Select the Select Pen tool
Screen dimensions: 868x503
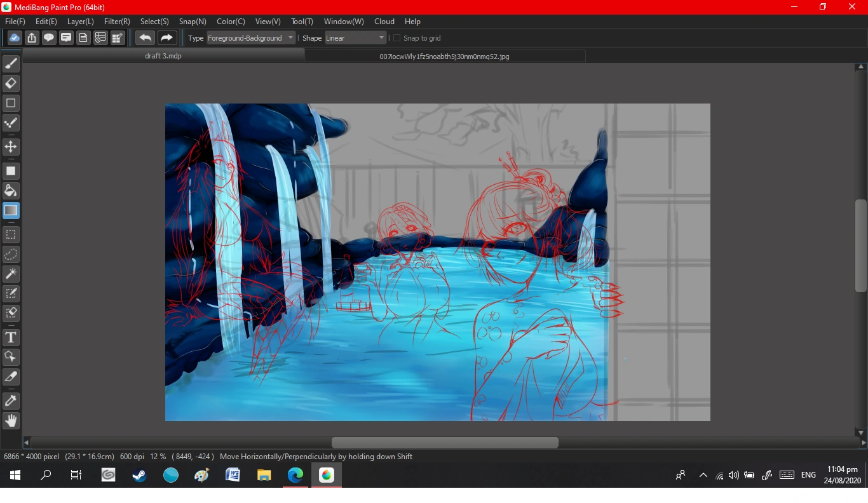[11, 293]
